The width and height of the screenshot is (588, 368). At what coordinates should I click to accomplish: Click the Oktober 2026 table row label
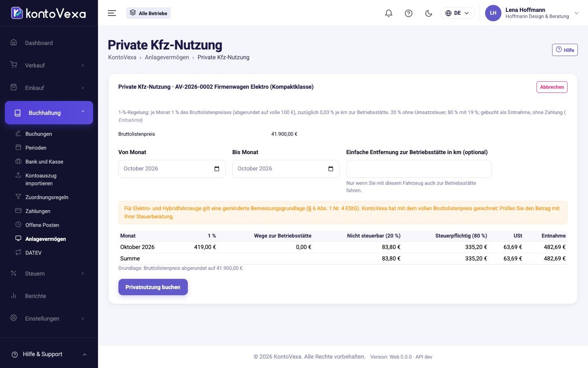(x=137, y=247)
